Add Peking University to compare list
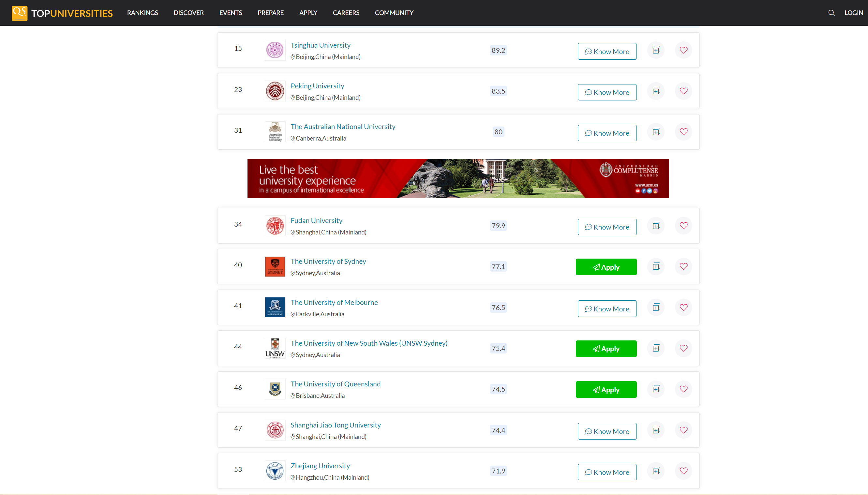Screen dimensions: 868x495 tap(656, 91)
